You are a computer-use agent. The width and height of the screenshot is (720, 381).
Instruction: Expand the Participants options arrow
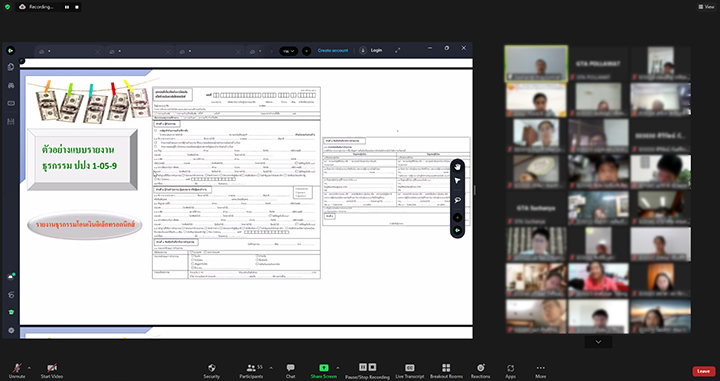pos(271,368)
